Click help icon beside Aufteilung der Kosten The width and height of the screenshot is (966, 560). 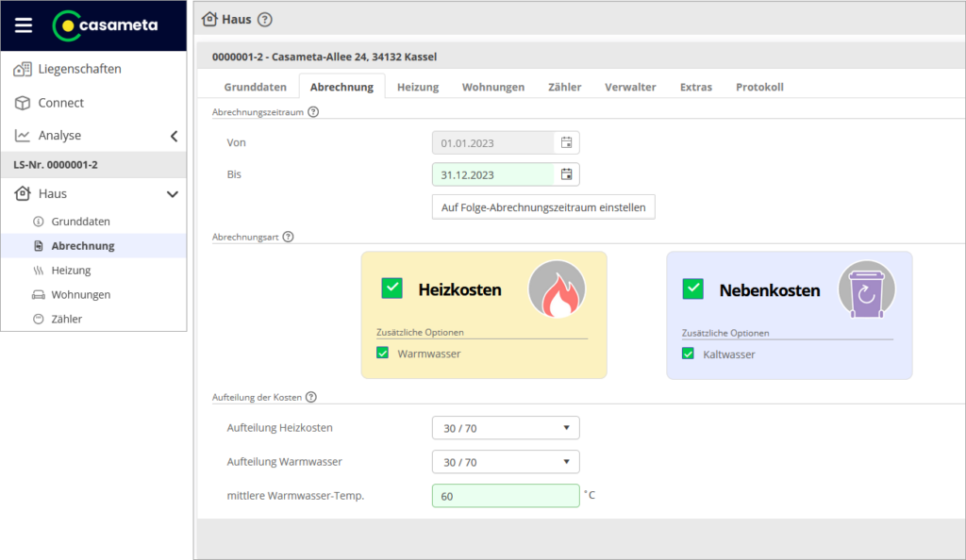point(311,398)
